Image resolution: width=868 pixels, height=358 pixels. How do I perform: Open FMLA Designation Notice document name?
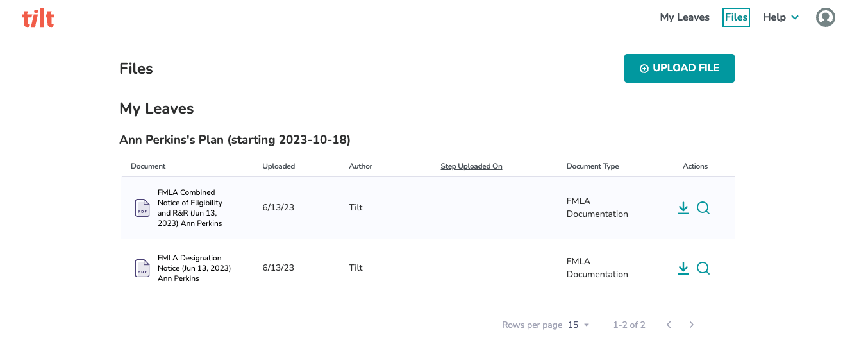194,268
